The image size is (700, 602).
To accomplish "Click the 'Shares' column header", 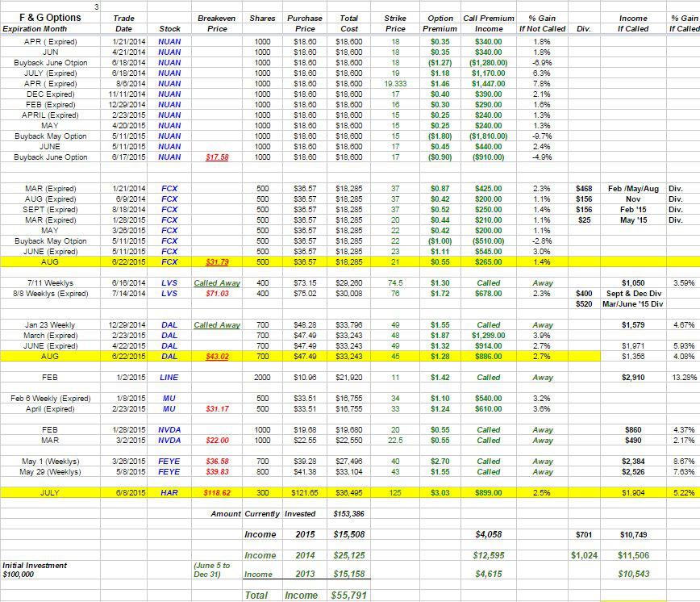I will click(262, 19).
